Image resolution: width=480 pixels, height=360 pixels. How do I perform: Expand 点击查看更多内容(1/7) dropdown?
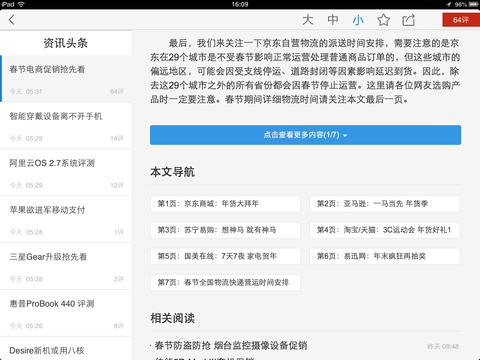(305, 135)
